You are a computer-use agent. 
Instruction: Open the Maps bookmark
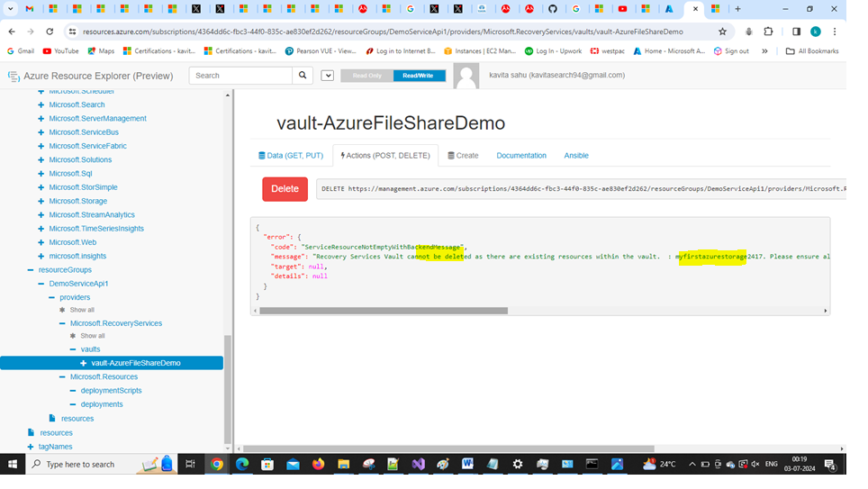(x=101, y=51)
